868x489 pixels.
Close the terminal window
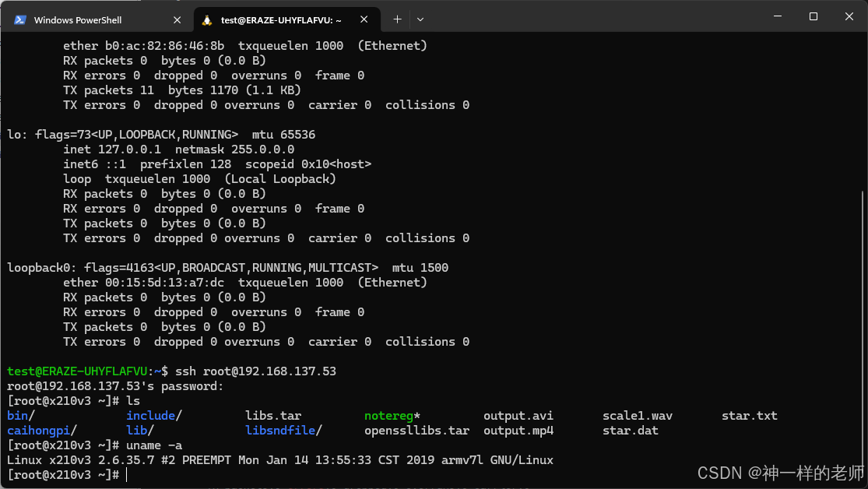point(849,16)
